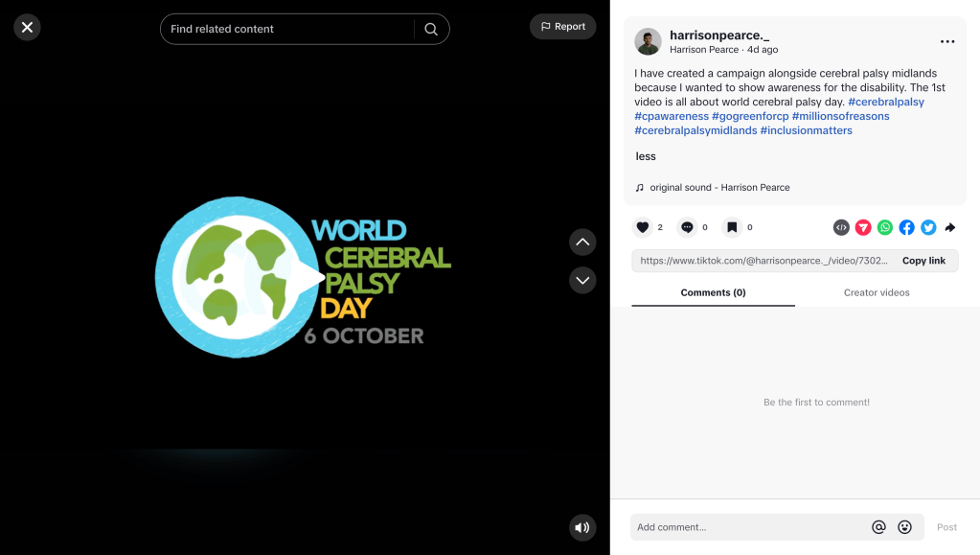Click the Report button
The height and width of the screenshot is (555, 980).
[x=563, y=27]
